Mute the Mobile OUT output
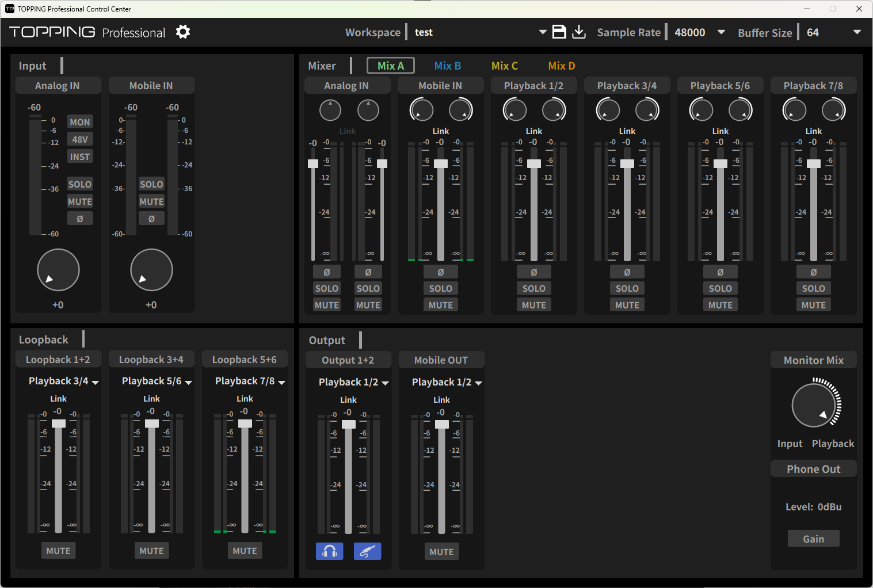Viewport: 873px width, 588px height. click(441, 552)
